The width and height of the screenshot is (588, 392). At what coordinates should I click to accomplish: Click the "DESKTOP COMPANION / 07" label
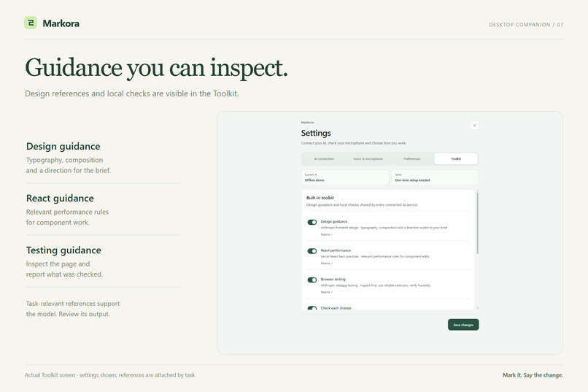[526, 25]
